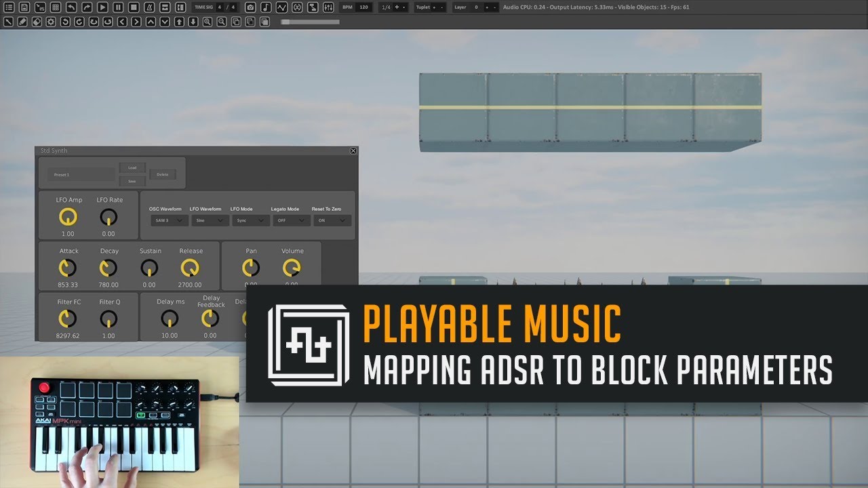Click the Stop playback icon
The height and width of the screenshot is (488, 868).
134,7
